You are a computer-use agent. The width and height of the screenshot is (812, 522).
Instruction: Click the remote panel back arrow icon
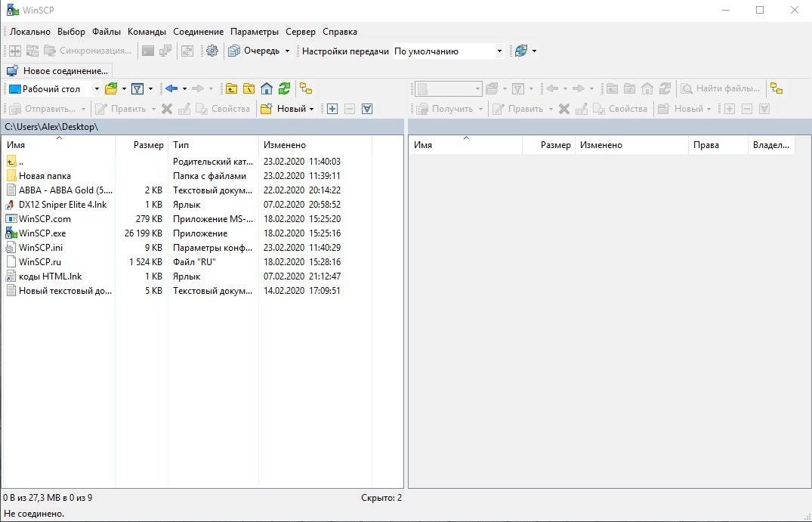(553, 88)
